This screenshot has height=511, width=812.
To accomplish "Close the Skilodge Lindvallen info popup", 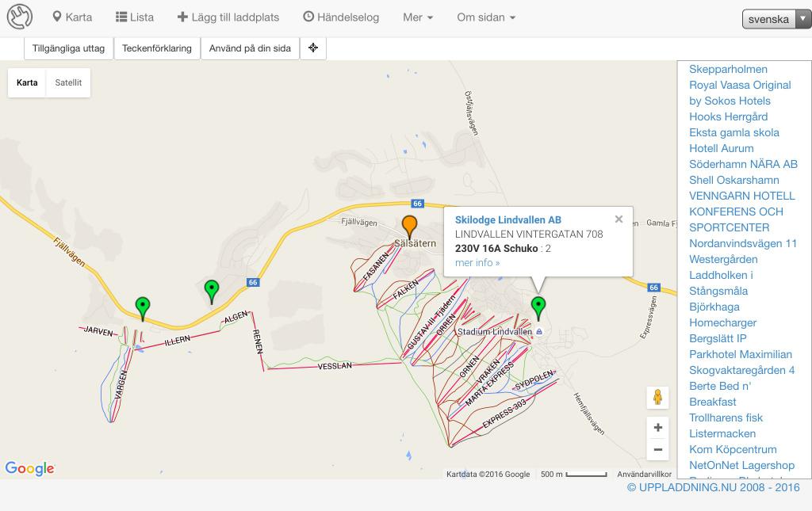I will click(x=619, y=219).
